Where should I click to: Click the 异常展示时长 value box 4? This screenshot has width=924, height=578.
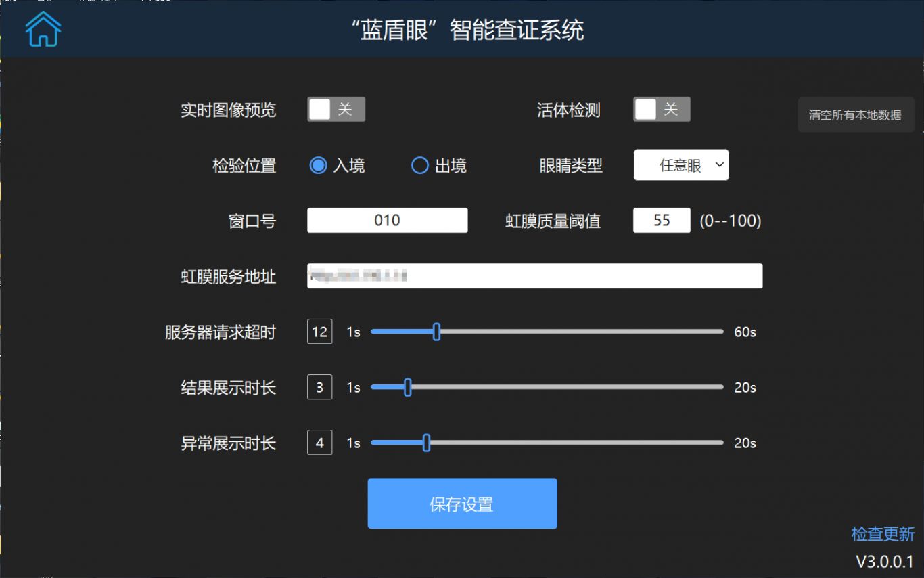(319, 443)
